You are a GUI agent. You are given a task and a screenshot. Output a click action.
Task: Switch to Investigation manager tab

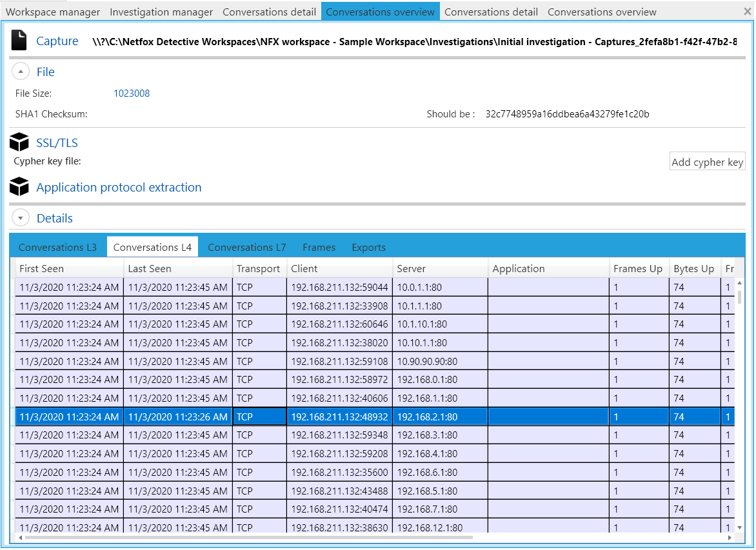click(x=161, y=12)
